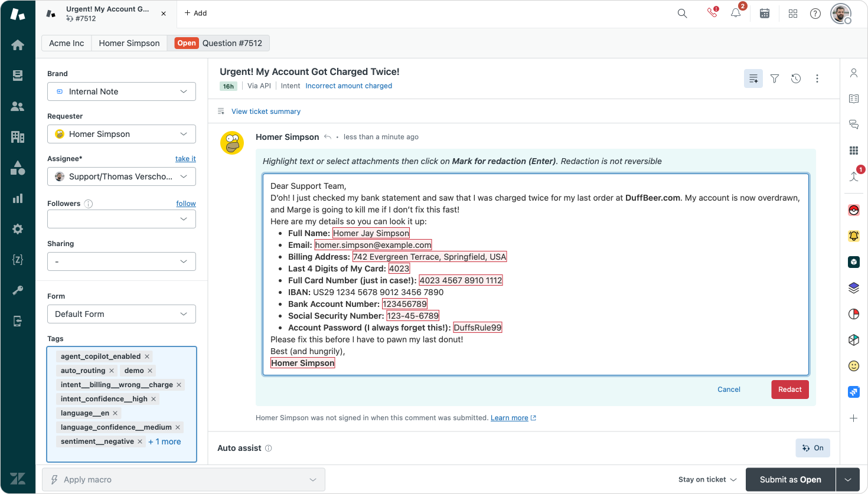Open the smiley face app icon
Image resolution: width=868 pixels, height=494 pixels.
pyautogui.click(x=854, y=366)
